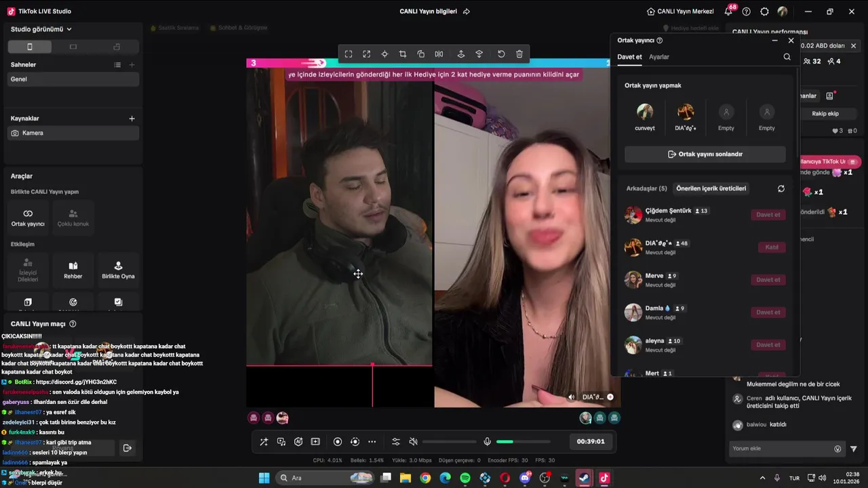Select the fit-to-screen icon in canvas toolbar
Image resolution: width=868 pixels, height=488 pixels.
click(x=349, y=54)
